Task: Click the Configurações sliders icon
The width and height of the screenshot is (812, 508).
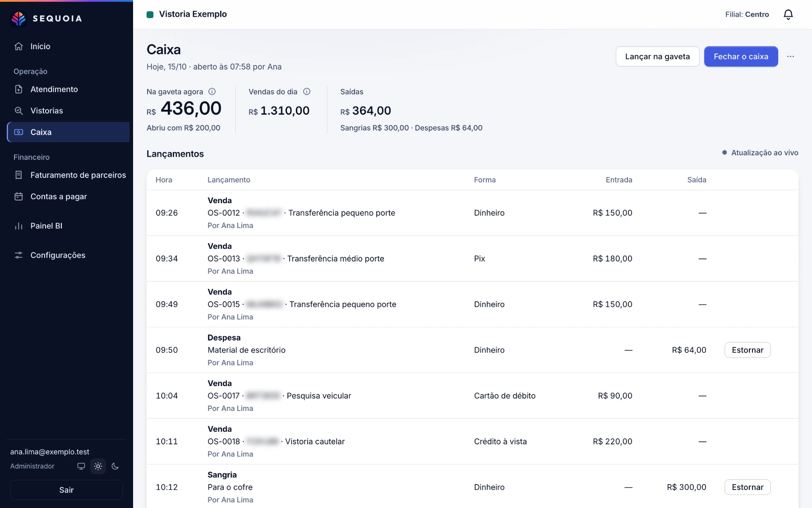Action: pyautogui.click(x=18, y=255)
